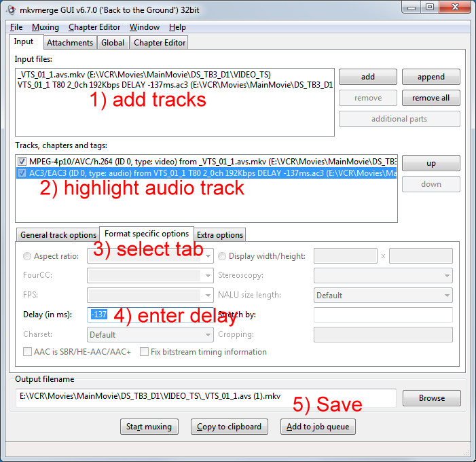Screen dimensions: 476x462
Task: Expand the FPS dropdown
Action: tap(208, 296)
